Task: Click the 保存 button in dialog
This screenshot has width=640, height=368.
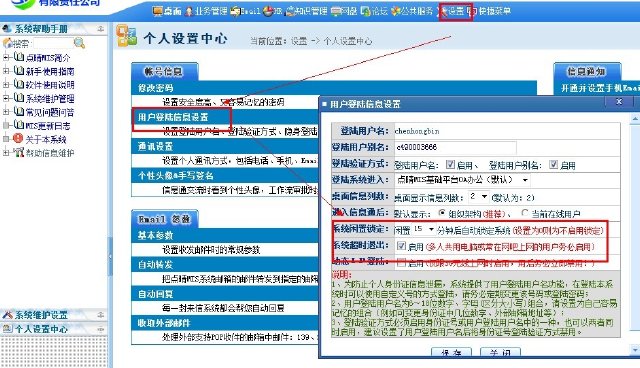Action: coord(451,352)
